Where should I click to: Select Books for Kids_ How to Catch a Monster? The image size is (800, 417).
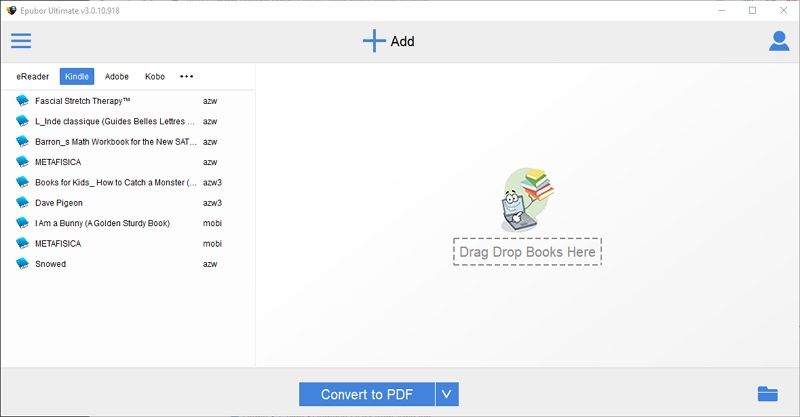tap(116, 183)
